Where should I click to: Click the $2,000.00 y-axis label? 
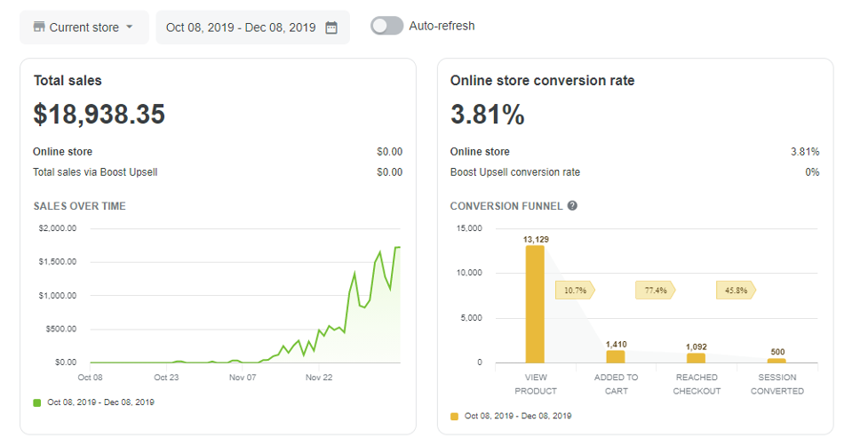(58, 228)
